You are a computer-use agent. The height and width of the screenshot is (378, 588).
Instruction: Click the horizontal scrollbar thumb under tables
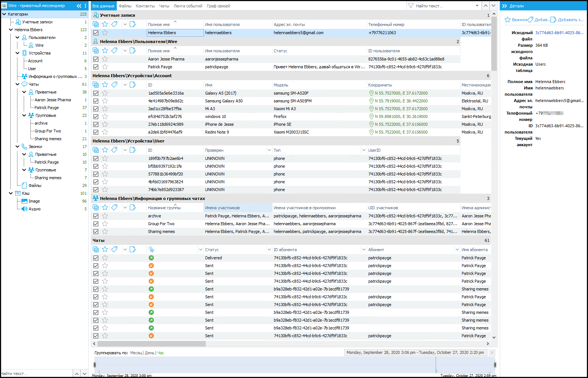point(151,344)
